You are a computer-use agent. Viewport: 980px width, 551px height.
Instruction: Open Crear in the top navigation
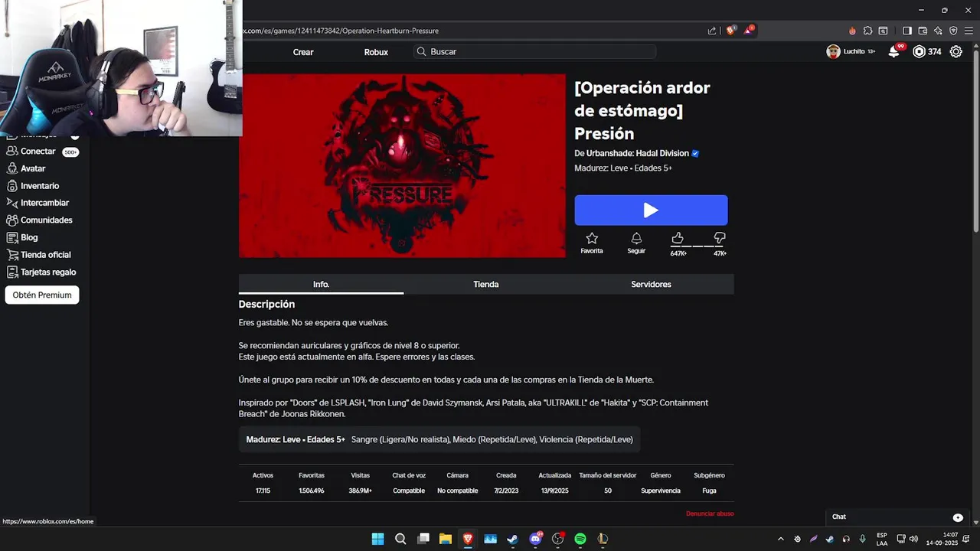(x=303, y=52)
